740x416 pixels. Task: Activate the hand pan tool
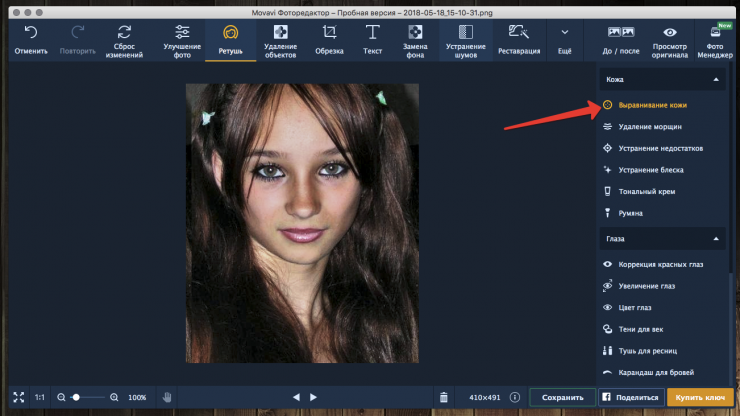[x=167, y=397]
